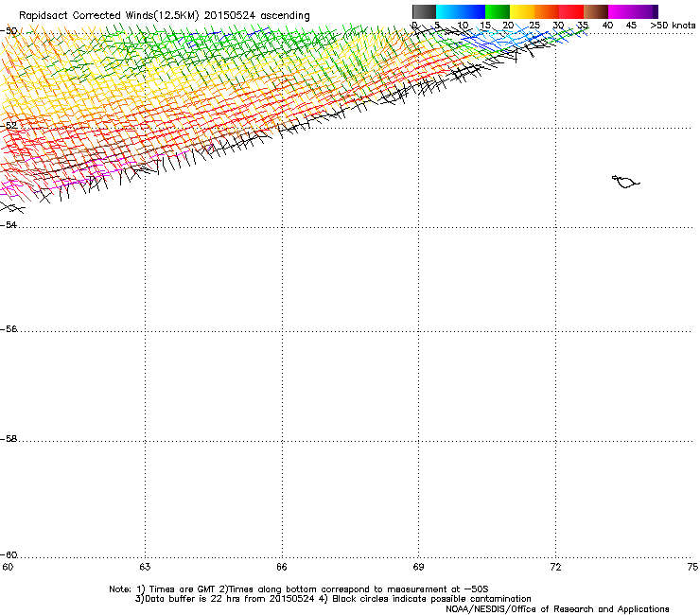The width and height of the screenshot is (700, 615).
Task: Select the yellow 20-25 knots legend swatch
Action: (522, 11)
